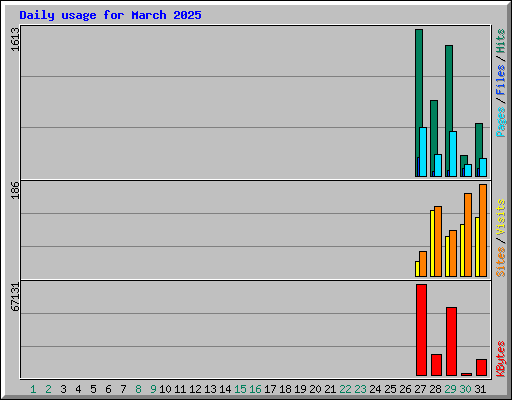Click the 186 visits axis value

(15, 190)
